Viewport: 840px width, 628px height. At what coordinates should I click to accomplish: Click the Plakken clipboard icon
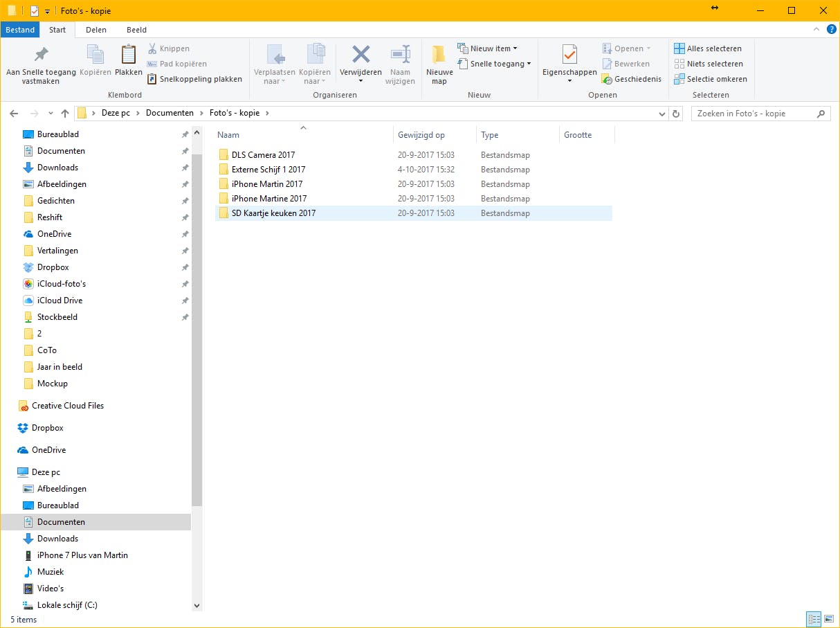coord(128,55)
